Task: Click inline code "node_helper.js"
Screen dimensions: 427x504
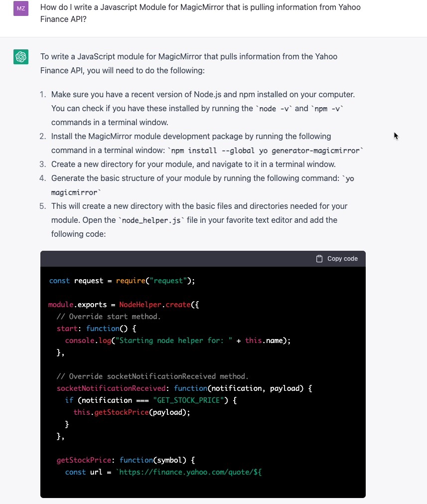Action: (x=151, y=220)
